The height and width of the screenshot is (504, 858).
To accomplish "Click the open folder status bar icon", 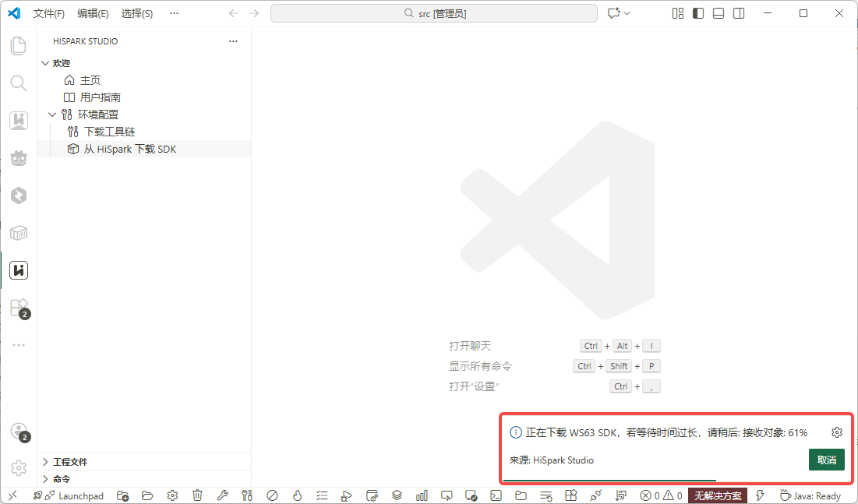I will (x=147, y=495).
